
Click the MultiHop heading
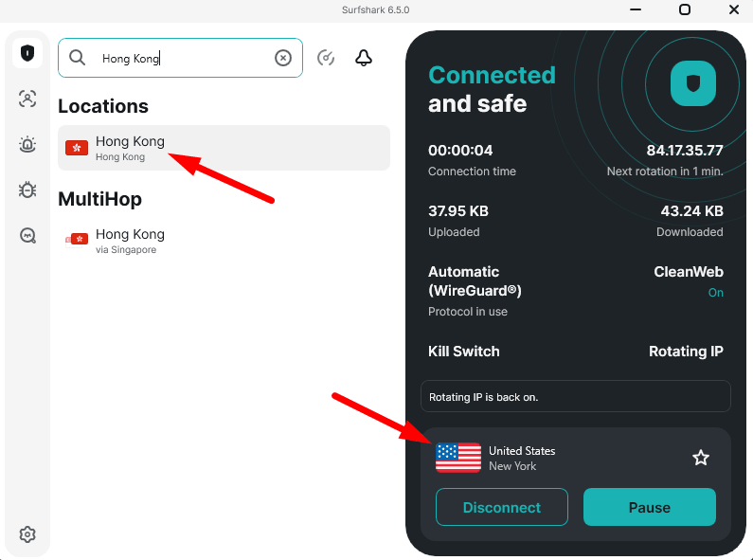point(99,199)
